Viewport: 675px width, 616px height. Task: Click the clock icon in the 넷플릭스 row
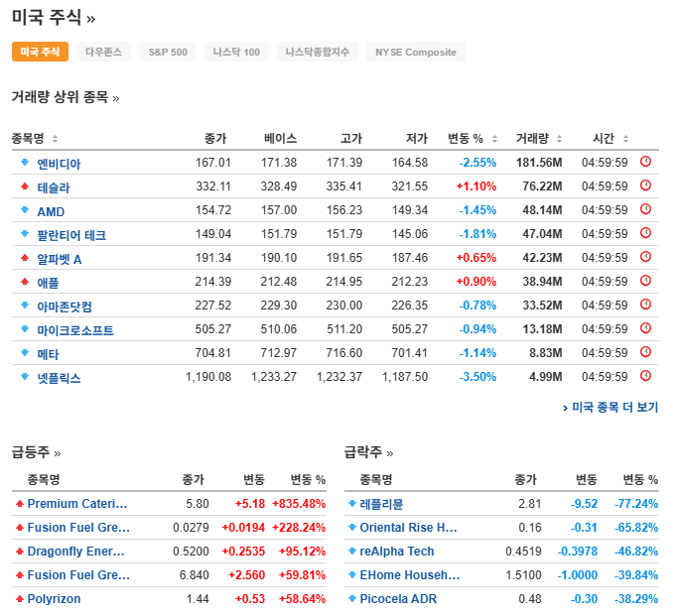pos(645,376)
